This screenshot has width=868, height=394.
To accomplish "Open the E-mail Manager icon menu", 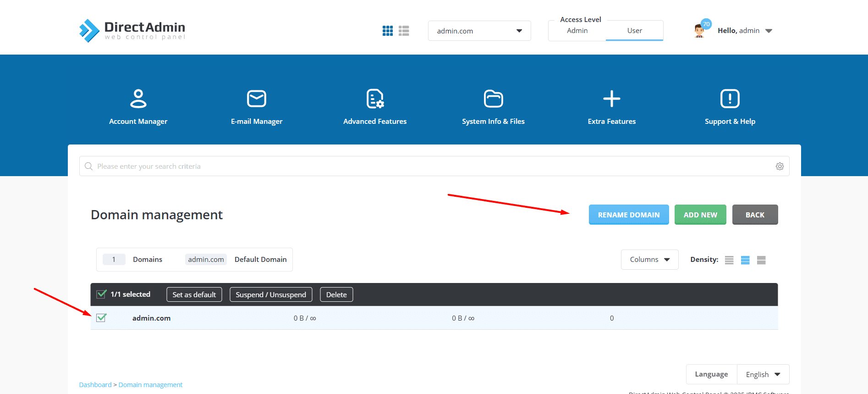I will (256, 99).
